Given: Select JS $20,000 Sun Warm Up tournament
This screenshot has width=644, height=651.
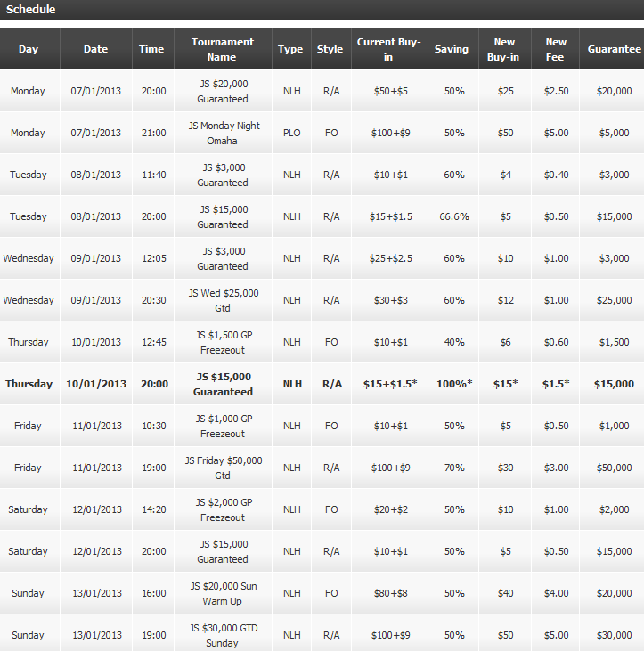Looking at the screenshot, I should (223, 593).
